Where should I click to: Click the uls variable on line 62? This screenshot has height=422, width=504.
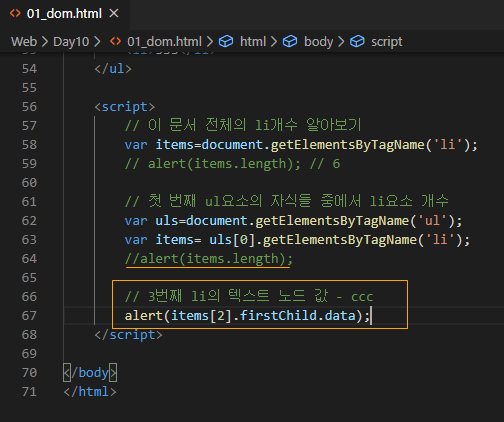[x=167, y=221]
